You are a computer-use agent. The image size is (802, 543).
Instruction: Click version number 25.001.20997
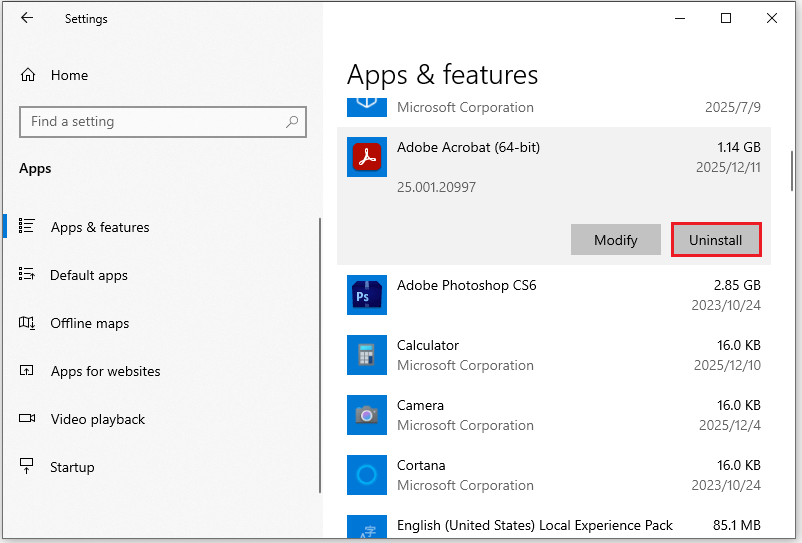(436, 187)
